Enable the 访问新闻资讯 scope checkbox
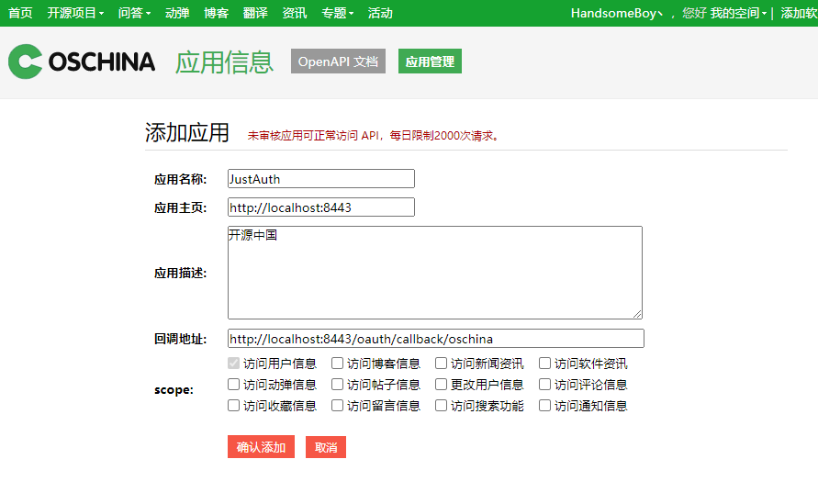 [x=442, y=364]
